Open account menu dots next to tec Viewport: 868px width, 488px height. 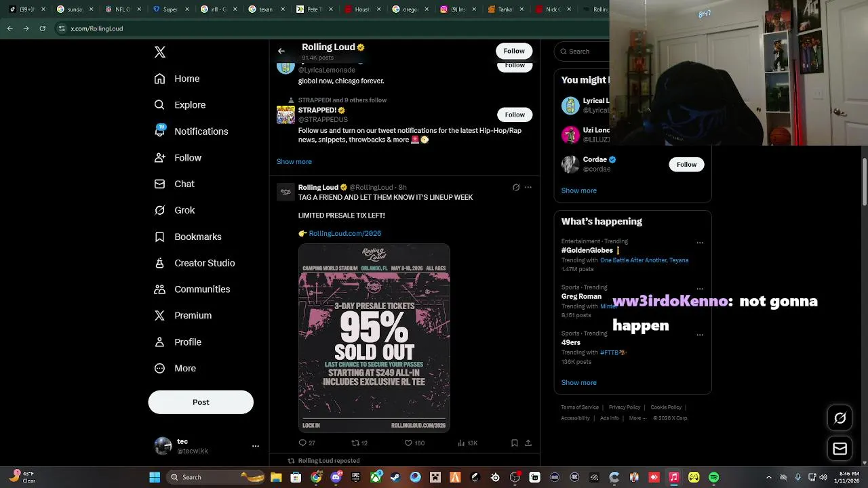pos(256,446)
